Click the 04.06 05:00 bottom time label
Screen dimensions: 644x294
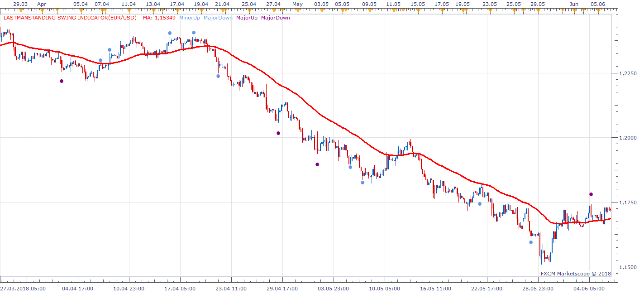(589, 288)
